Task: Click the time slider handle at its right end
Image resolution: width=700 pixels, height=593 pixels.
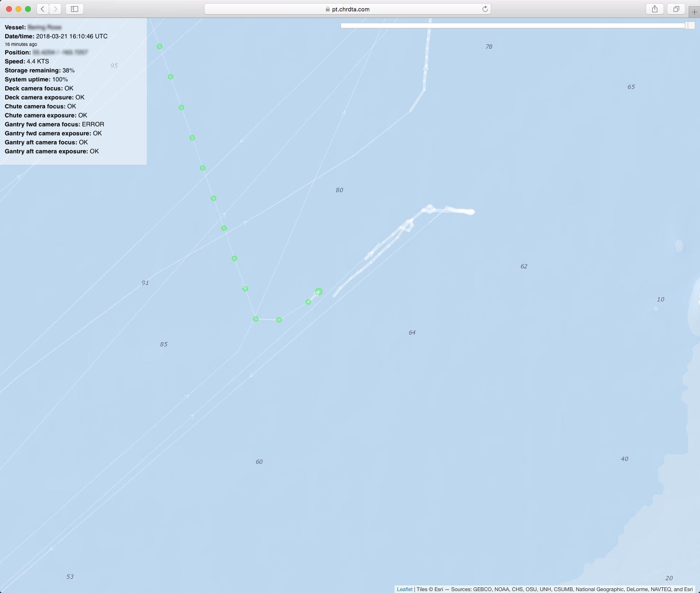Action: coord(691,26)
